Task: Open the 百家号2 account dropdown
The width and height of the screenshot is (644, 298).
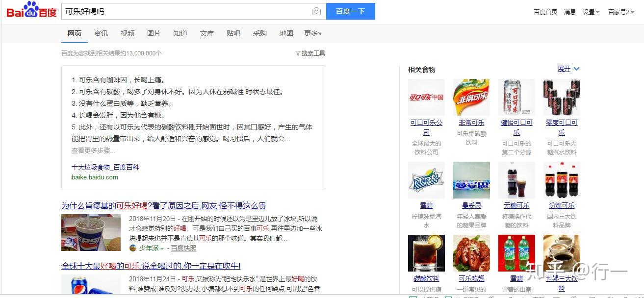Action: (620, 12)
